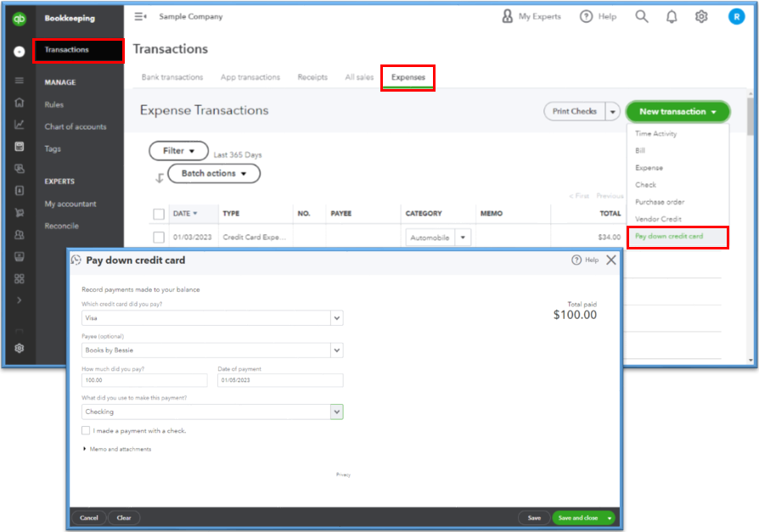This screenshot has width=759, height=532.
Task: Click the My Experts person icon
Action: tap(507, 16)
